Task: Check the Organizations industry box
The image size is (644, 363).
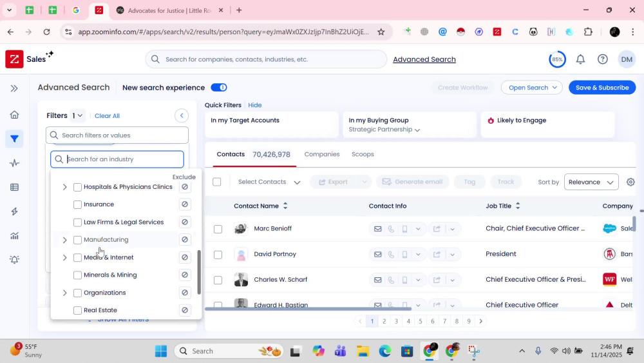Action: pyautogui.click(x=77, y=293)
